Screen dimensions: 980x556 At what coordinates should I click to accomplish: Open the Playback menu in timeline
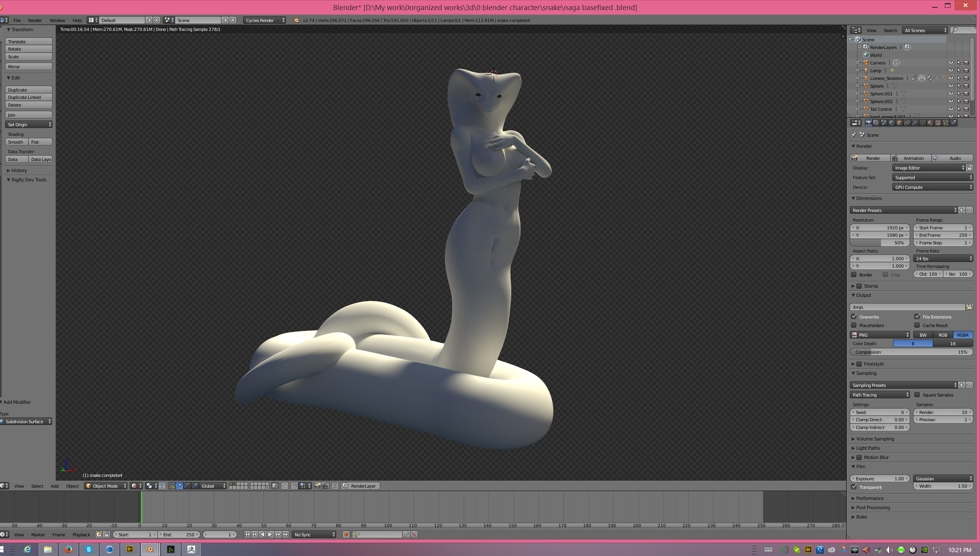[x=81, y=534]
